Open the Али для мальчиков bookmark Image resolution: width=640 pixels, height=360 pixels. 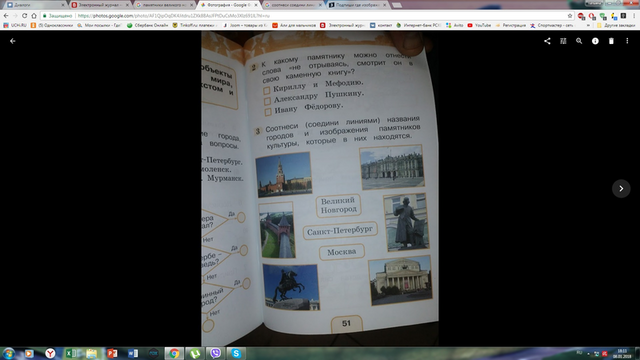point(294,25)
